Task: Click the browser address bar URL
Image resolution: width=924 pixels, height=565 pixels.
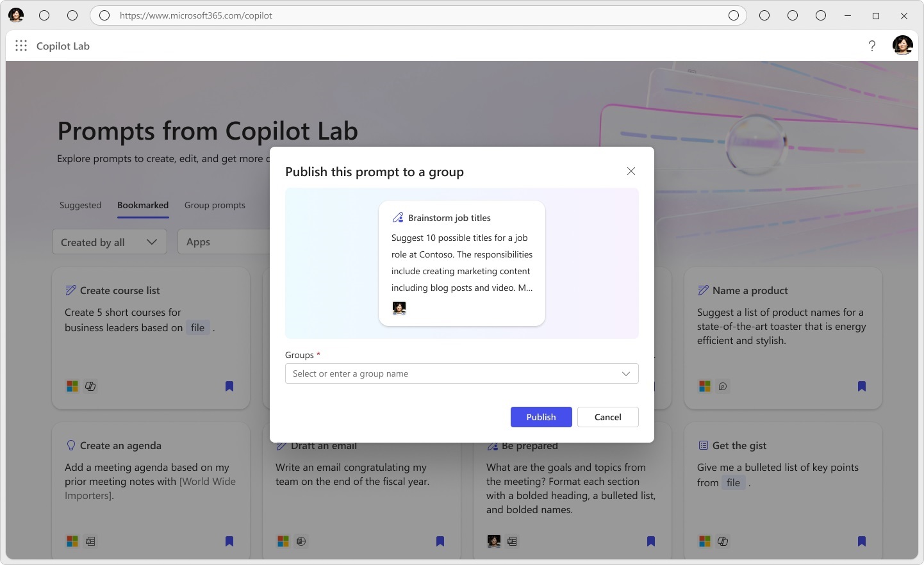Action: click(x=196, y=15)
